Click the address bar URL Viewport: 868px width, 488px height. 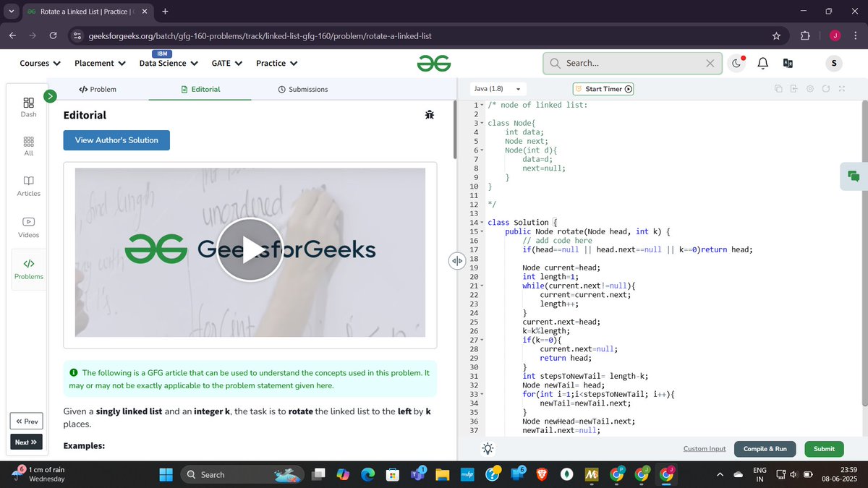coord(260,35)
